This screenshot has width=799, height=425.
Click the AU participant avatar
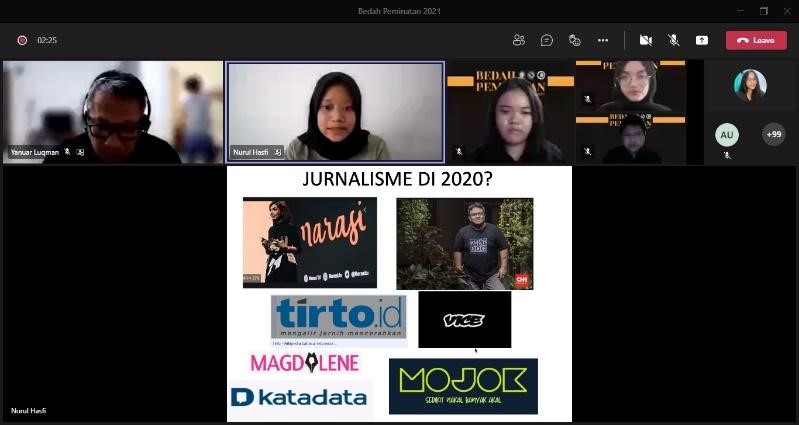coord(727,134)
